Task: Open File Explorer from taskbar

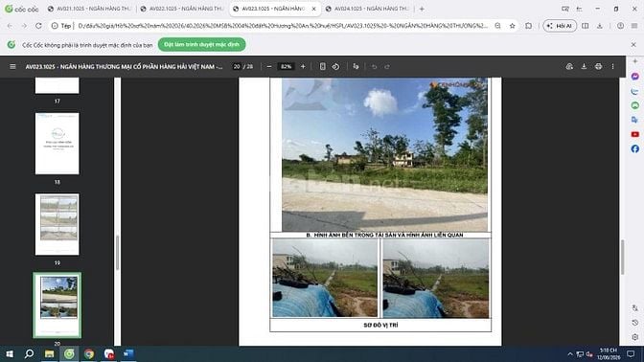Action: pyautogui.click(x=49, y=353)
